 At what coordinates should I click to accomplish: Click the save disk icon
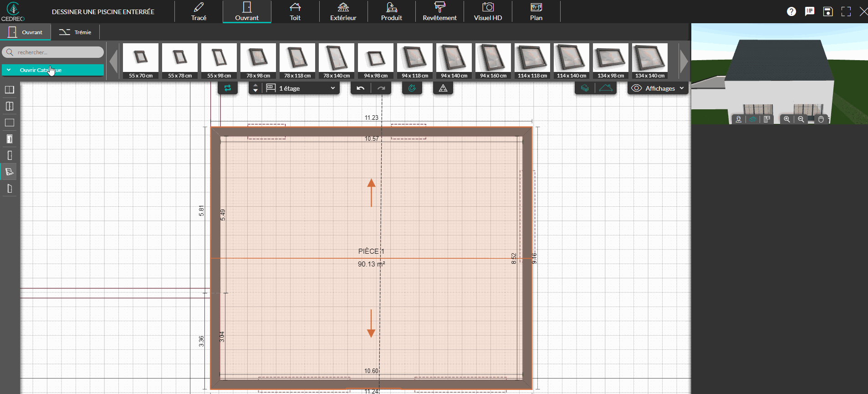[828, 12]
